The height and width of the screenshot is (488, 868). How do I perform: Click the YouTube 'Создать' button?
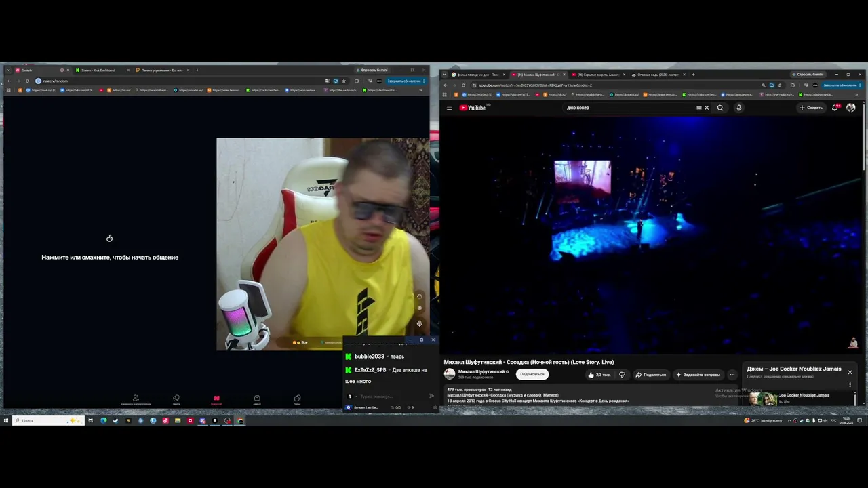[x=811, y=108]
